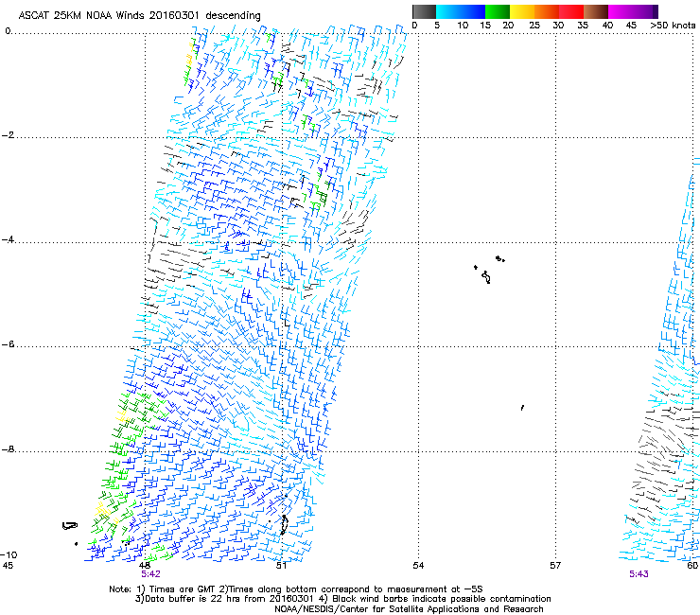Click the island outline west of 48 longitude near -9
The height and width of the screenshot is (615, 700).
70,526
